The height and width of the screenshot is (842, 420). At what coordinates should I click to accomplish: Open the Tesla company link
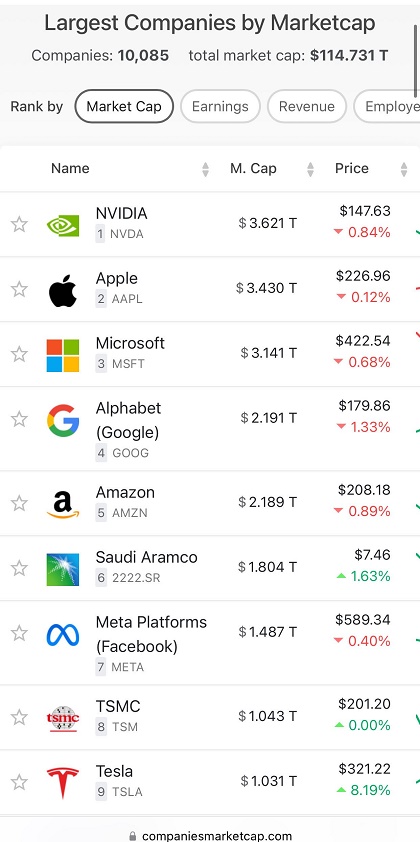(114, 771)
